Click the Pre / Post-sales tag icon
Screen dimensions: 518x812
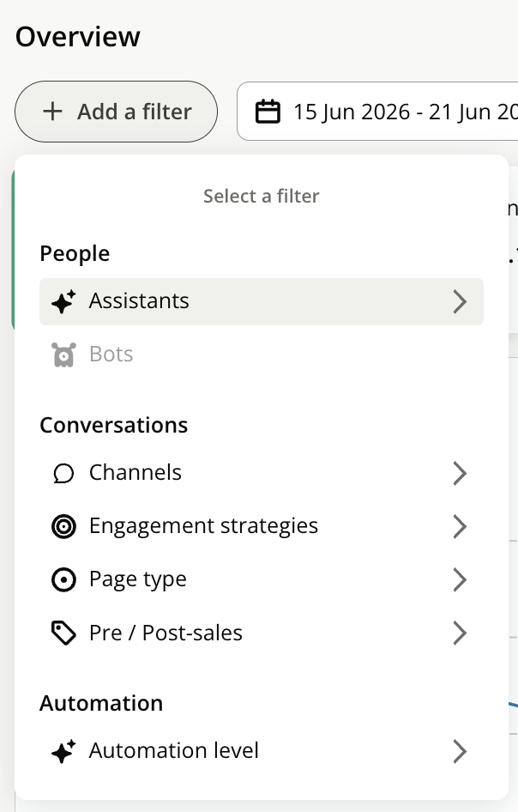pos(63,633)
